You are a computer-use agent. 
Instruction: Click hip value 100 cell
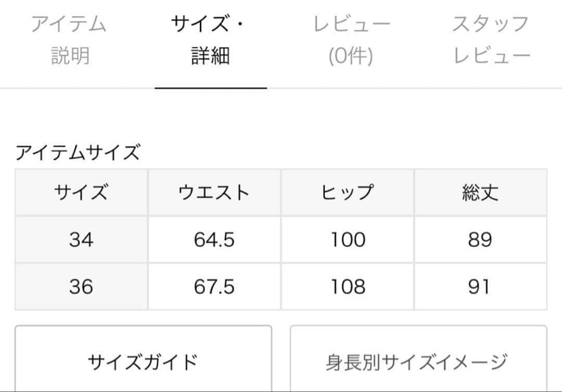pyautogui.click(x=348, y=239)
